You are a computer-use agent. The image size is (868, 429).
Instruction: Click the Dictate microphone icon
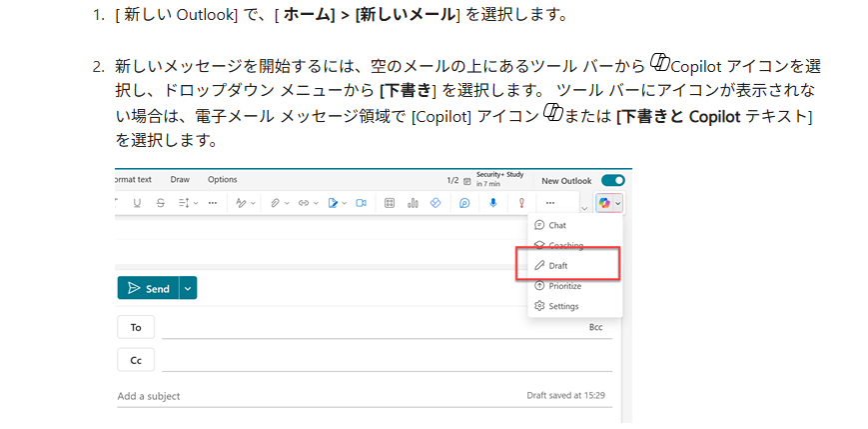[492, 203]
